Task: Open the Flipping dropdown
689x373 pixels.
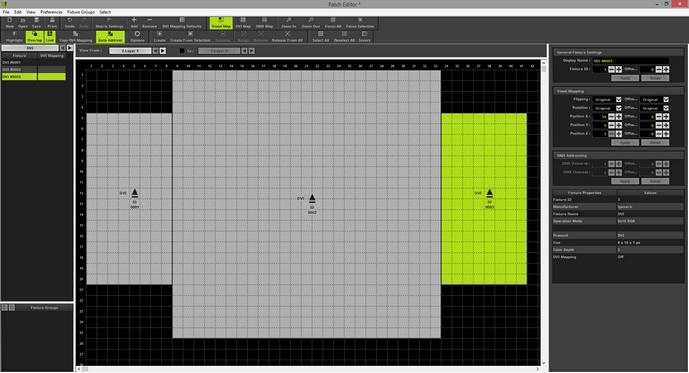Action: 607,100
